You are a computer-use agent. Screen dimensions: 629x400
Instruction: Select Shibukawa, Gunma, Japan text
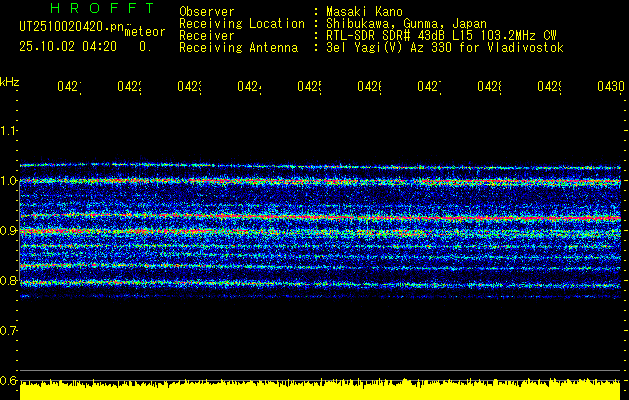406,24
